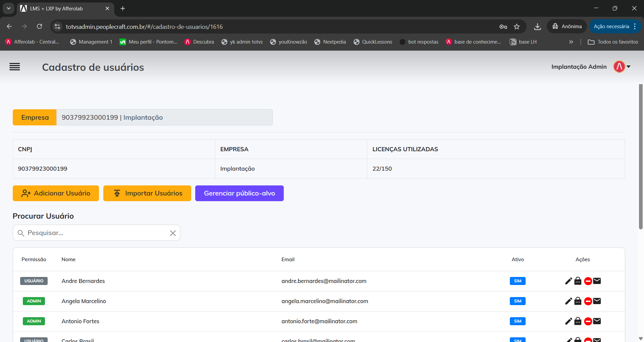
Task: Open the Empresa selector field
Action: pyautogui.click(x=164, y=117)
